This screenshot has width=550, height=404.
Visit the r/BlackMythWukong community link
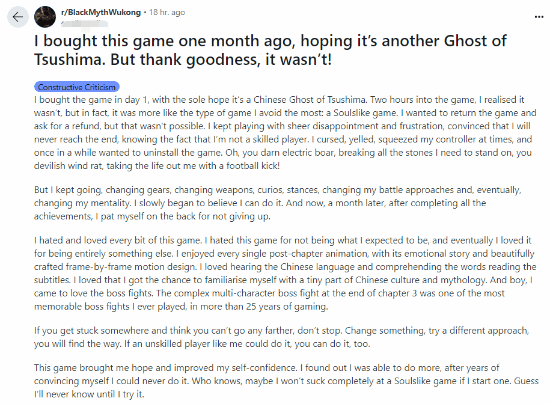click(101, 12)
